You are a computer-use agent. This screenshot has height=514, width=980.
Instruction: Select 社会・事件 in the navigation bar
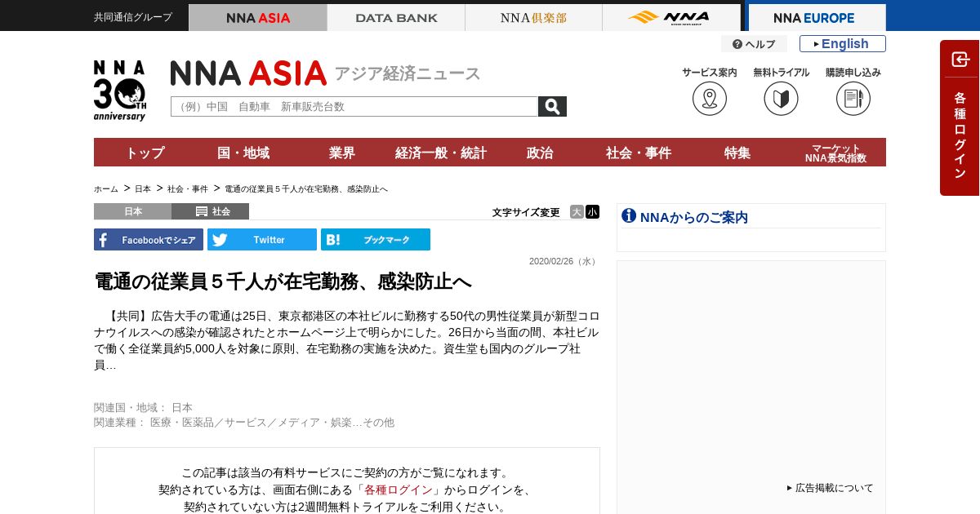pyautogui.click(x=639, y=153)
